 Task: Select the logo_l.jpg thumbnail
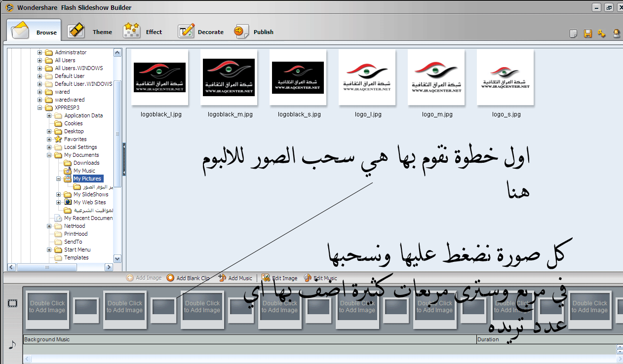tap(367, 77)
